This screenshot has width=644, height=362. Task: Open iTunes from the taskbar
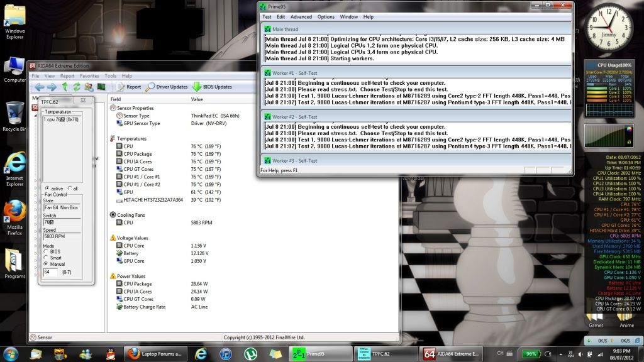226,354
